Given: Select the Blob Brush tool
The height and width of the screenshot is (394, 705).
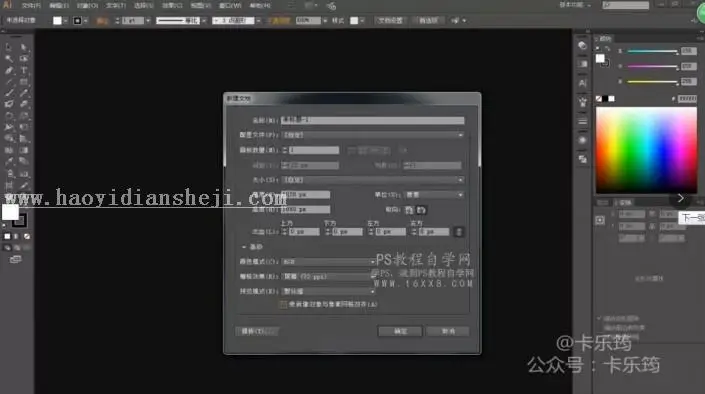Looking at the screenshot, I should pyautogui.click(x=9, y=104).
